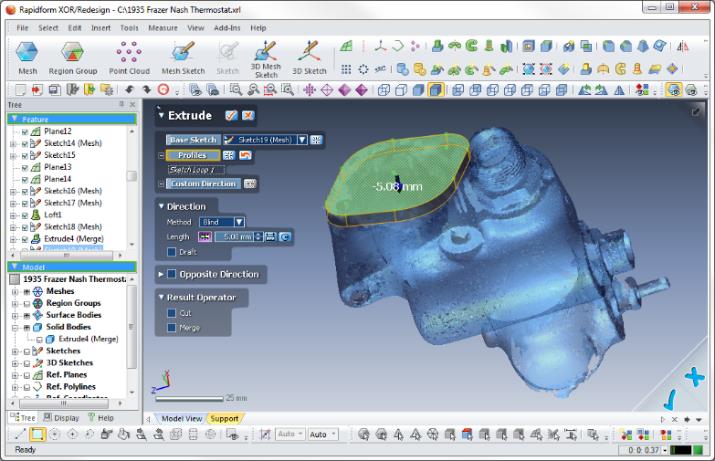
Task: Click the estimate icon beside the Length field
Action: [285, 237]
